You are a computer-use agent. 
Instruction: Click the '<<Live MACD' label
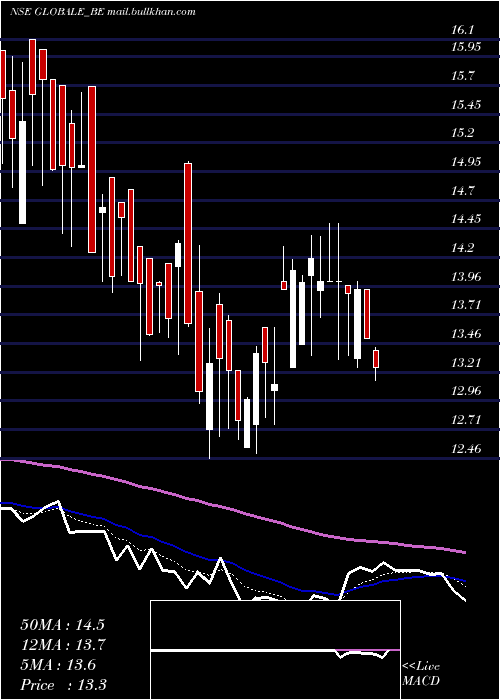coord(421,674)
